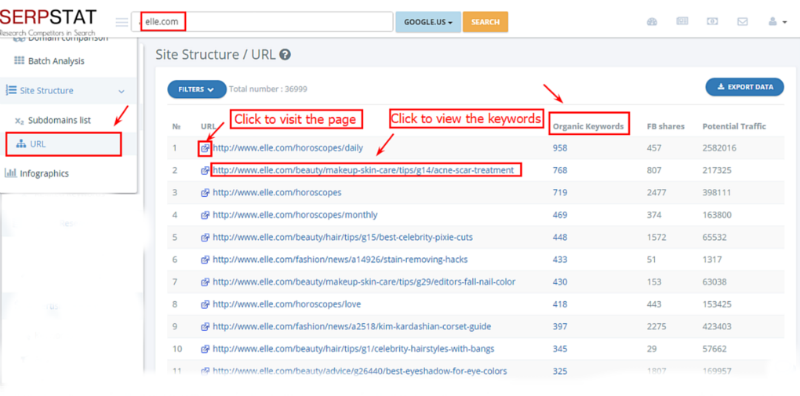
Task: Open keywords for elle.com/horoscopes URL
Action: (x=277, y=192)
